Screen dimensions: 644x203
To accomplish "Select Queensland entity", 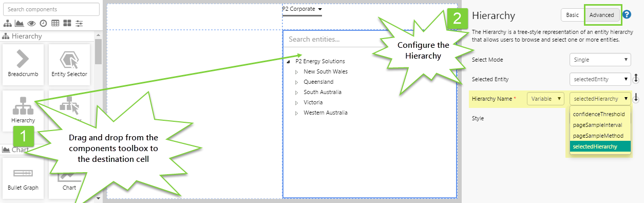I will click(318, 82).
